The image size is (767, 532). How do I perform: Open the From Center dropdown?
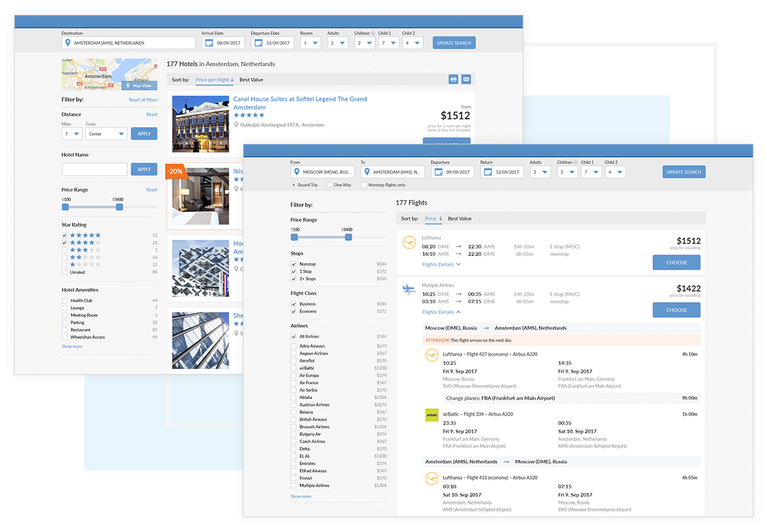point(107,134)
